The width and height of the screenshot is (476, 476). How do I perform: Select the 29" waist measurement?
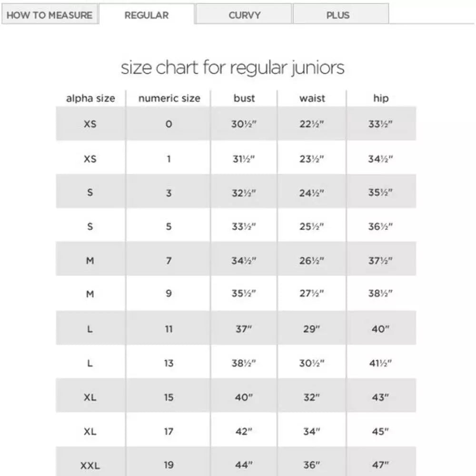(x=312, y=329)
